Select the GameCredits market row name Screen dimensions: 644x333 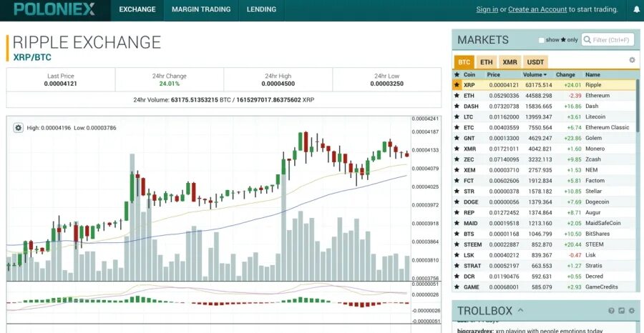(x=601, y=287)
